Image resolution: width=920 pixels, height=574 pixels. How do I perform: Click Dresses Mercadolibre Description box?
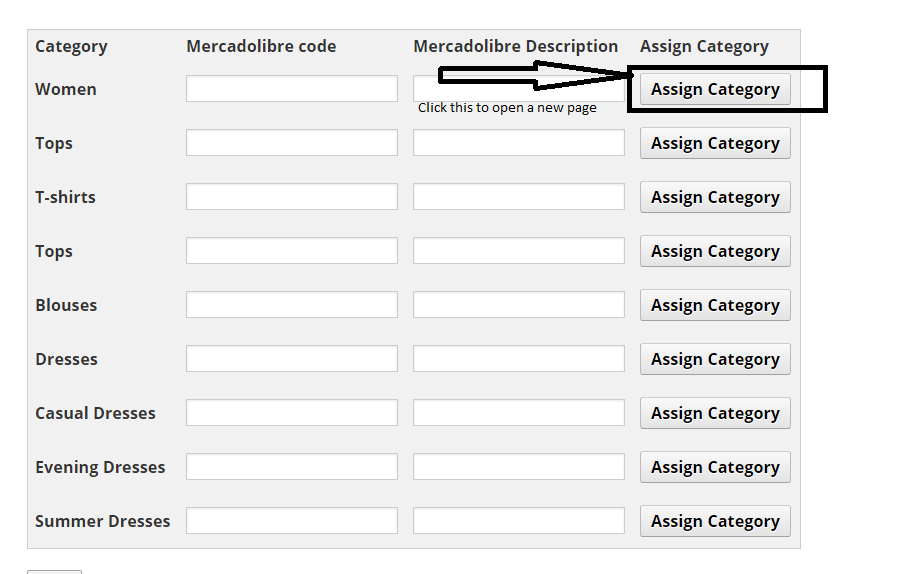[519, 359]
